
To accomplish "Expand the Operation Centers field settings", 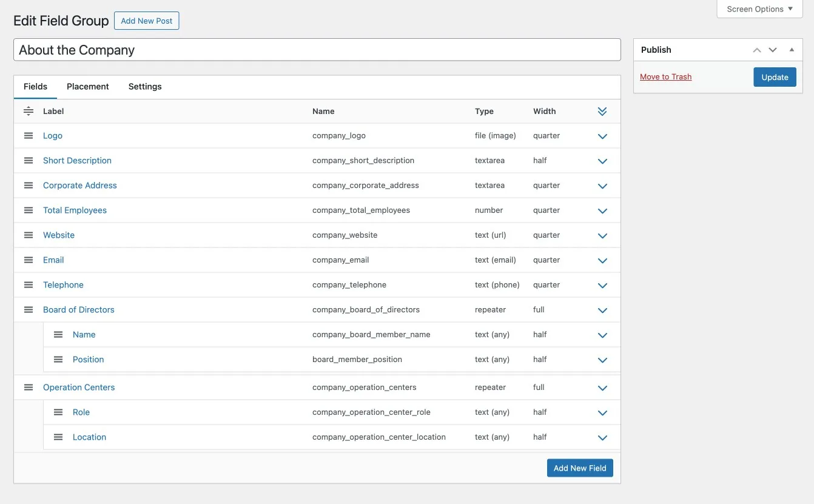I will pyautogui.click(x=602, y=388).
